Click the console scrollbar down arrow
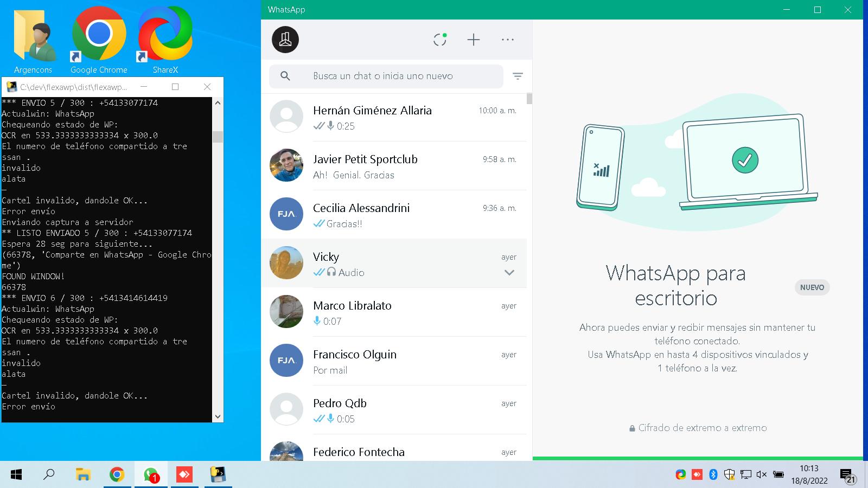Image resolution: width=868 pixels, height=488 pixels. (218, 417)
